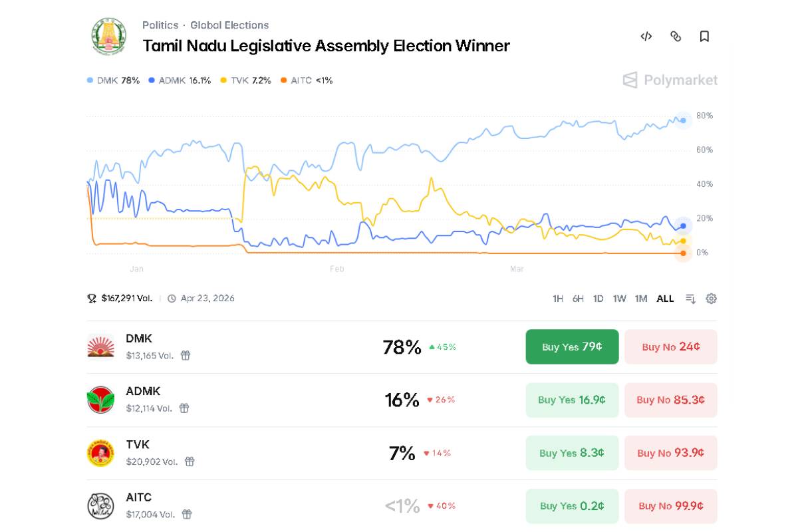798x532 pixels.
Task: Buy Yes on TVK at 8.3¢
Action: coord(572,453)
